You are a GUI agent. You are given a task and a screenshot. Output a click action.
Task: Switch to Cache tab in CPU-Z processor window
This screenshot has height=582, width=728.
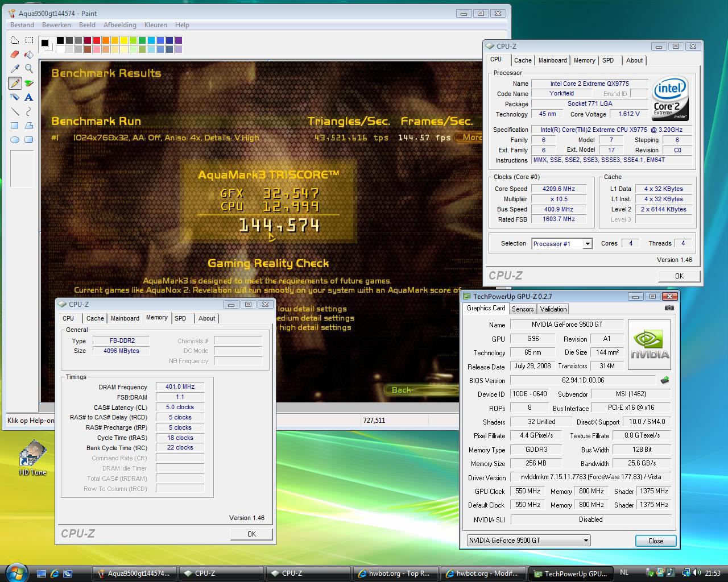tap(523, 60)
